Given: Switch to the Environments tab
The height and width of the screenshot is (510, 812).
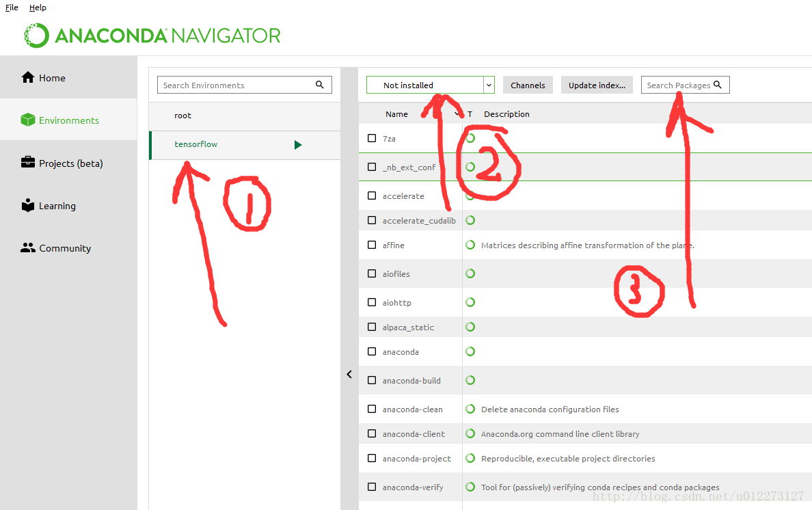Looking at the screenshot, I should pyautogui.click(x=68, y=120).
